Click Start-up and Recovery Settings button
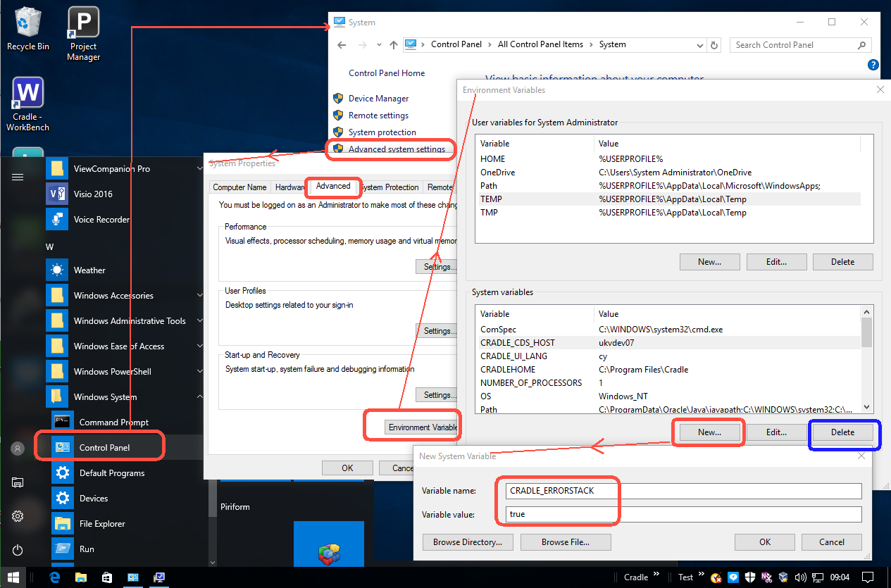 [x=437, y=395]
